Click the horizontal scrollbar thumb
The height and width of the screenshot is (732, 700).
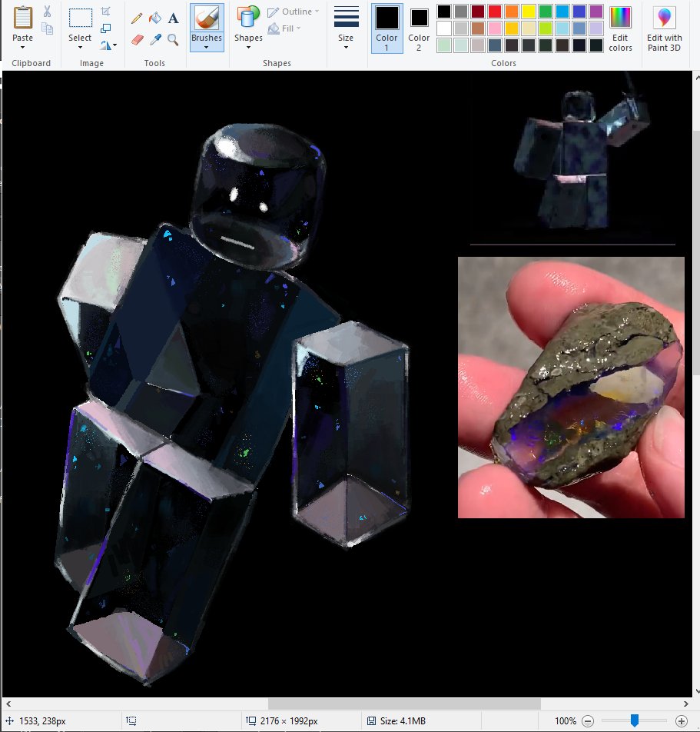point(403,704)
